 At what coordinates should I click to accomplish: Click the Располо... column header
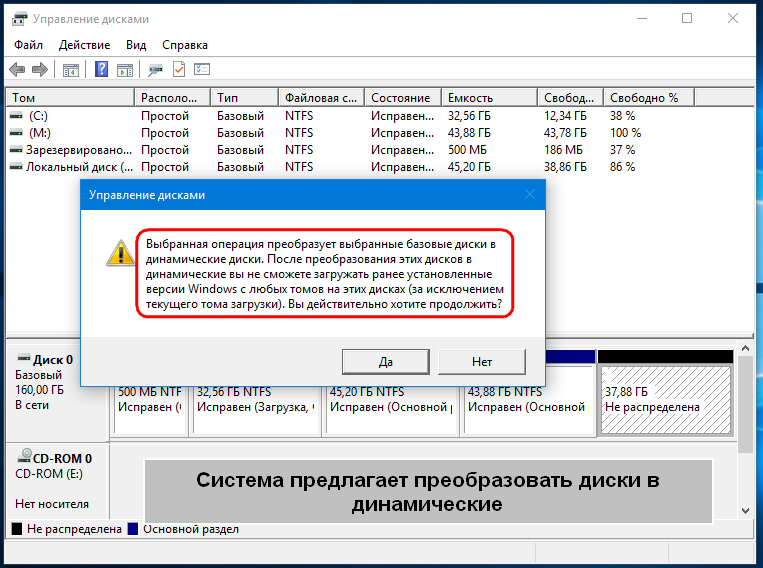click(172, 97)
